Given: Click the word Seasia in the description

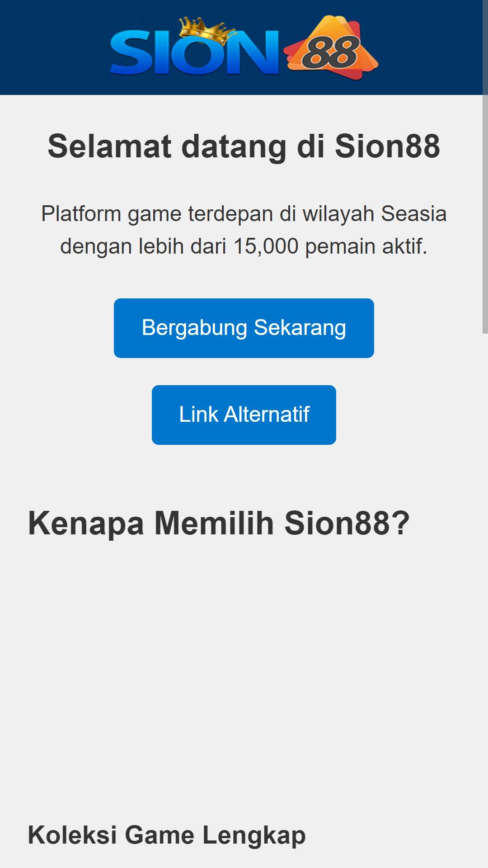Looking at the screenshot, I should (414, 214).
